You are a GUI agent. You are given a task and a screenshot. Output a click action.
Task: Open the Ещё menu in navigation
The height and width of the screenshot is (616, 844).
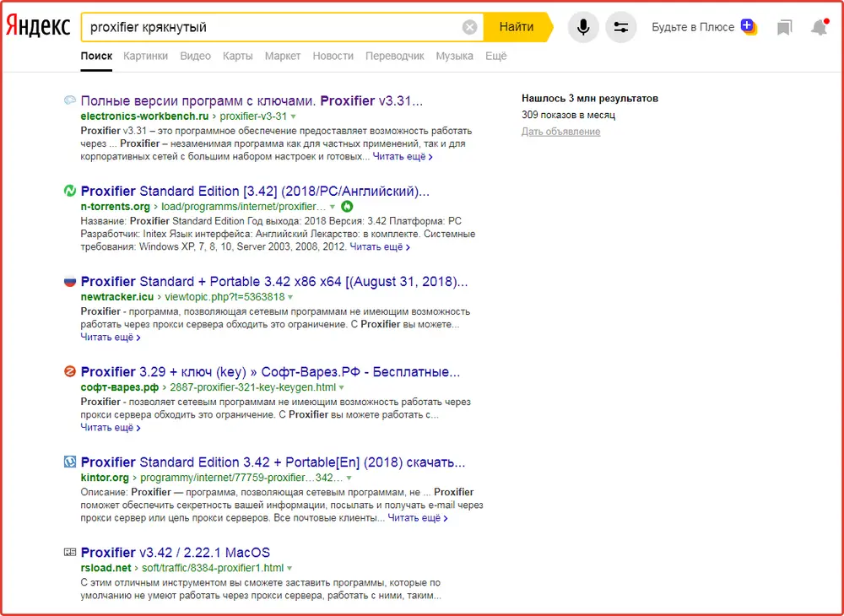coord(496,56)
